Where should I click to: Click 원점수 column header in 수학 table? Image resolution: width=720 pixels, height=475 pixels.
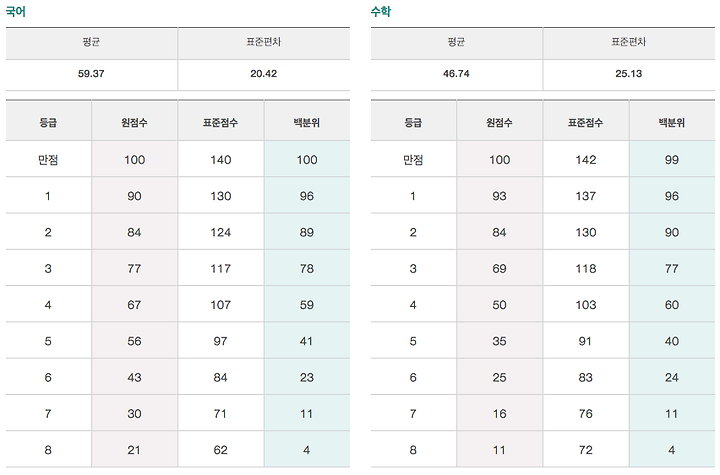[499, 123]
